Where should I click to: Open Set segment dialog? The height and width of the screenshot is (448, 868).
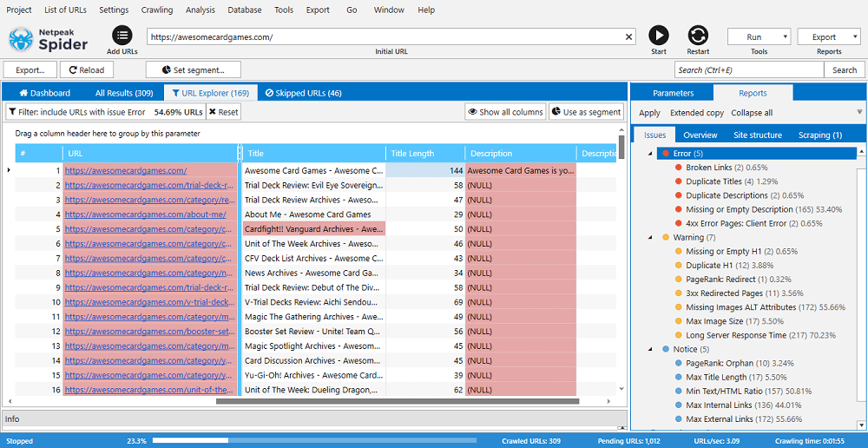194,69
